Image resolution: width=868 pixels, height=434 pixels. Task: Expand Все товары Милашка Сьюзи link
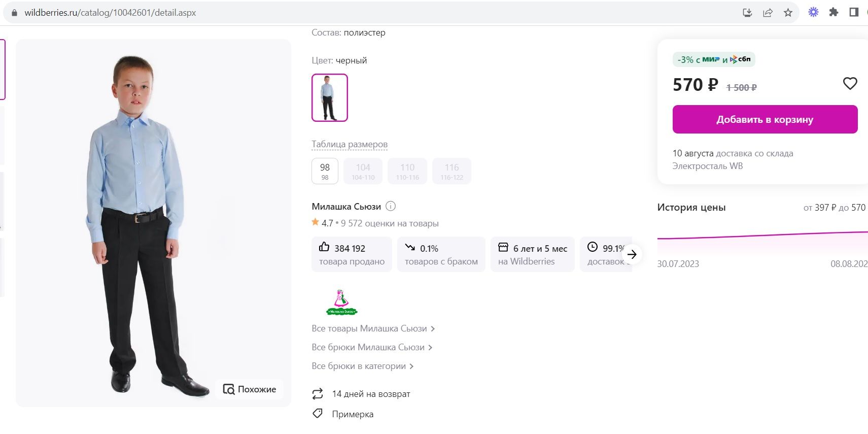[x=373, y=328]
